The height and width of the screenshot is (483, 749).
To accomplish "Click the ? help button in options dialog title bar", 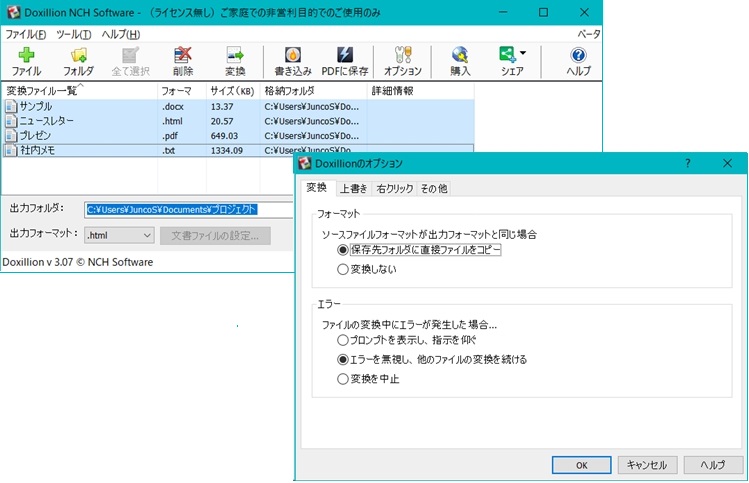I will (688, 163).
